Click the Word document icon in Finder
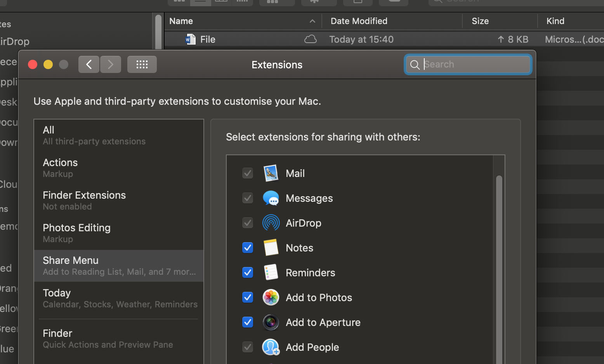This screenshot has width=604, height=364. pos(191,39)
